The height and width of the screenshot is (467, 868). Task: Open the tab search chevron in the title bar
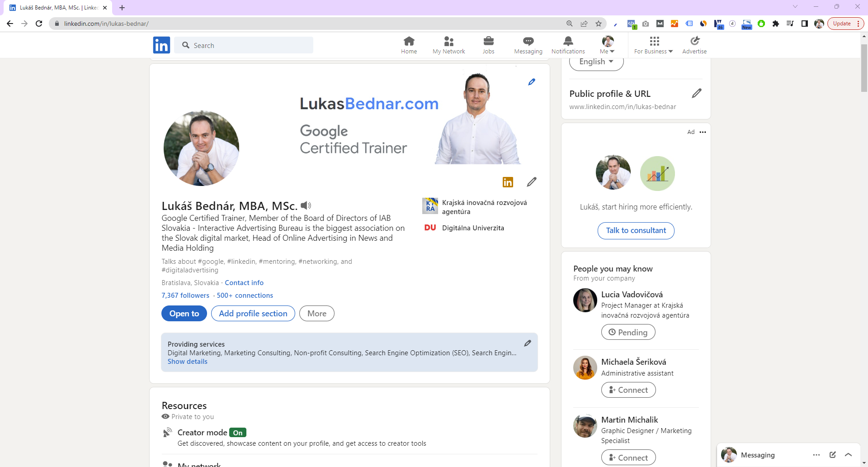coord(795,6)
